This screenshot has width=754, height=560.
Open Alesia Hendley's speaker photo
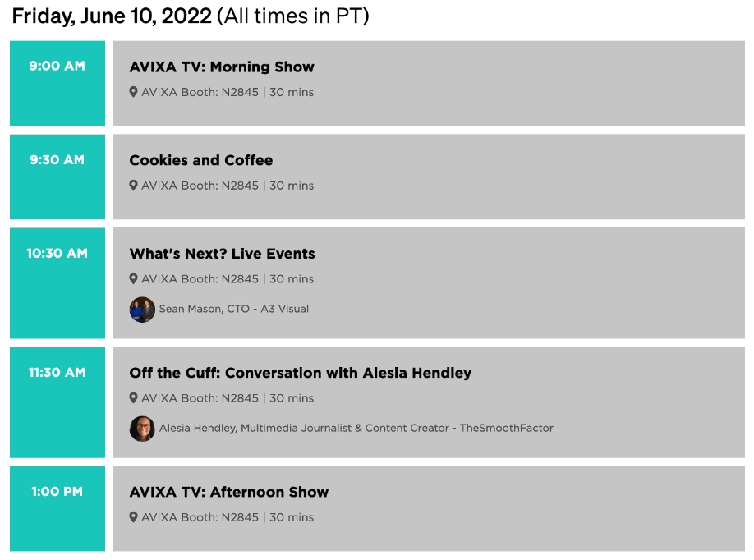(x=142, y=429)
